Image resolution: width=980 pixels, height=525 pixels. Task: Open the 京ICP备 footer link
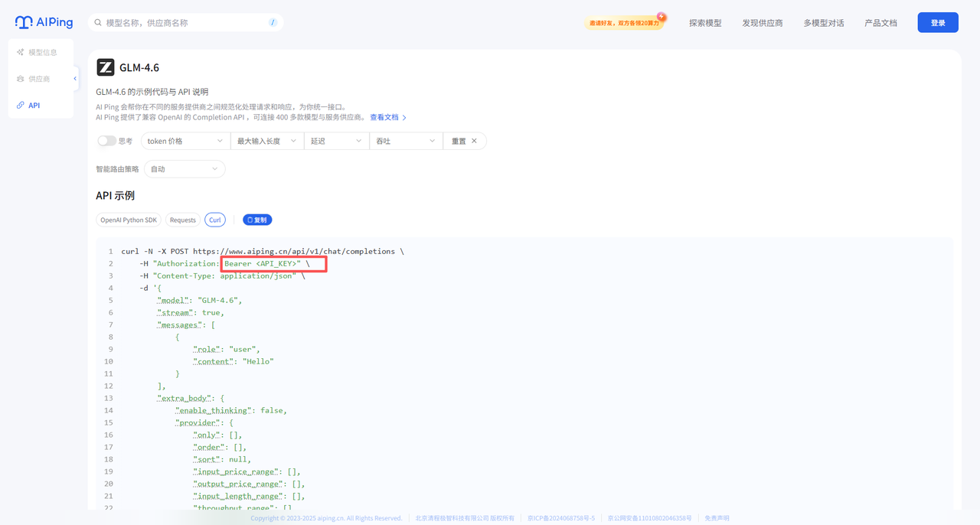point(561,518)
